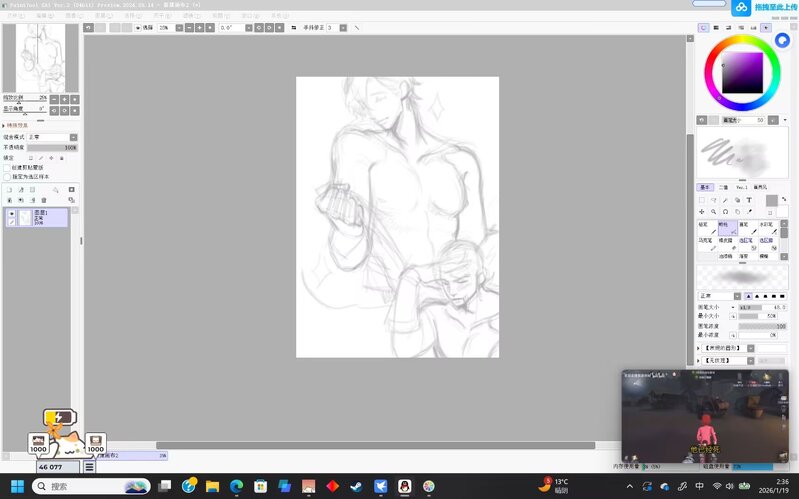Open the 文件 menu
Screen dimensions: 799x499
point(15,16)
